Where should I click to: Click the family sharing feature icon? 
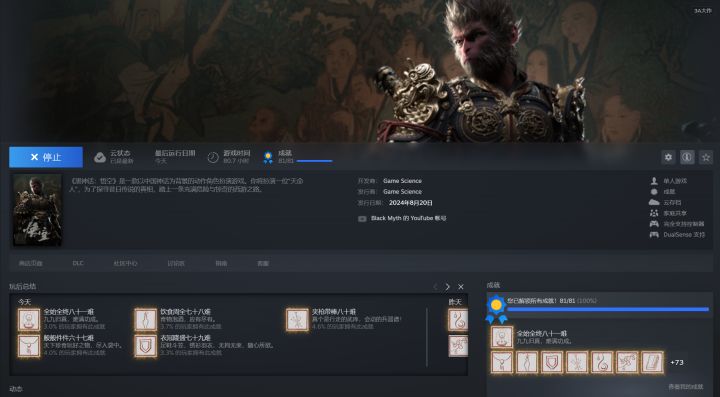pos(654,213)
